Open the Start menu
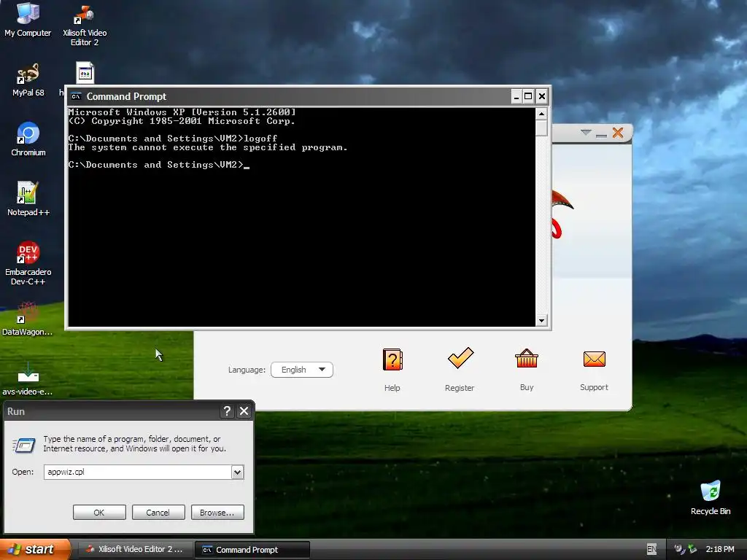This screenshot has height=560, width=747. tap(34, 549)
